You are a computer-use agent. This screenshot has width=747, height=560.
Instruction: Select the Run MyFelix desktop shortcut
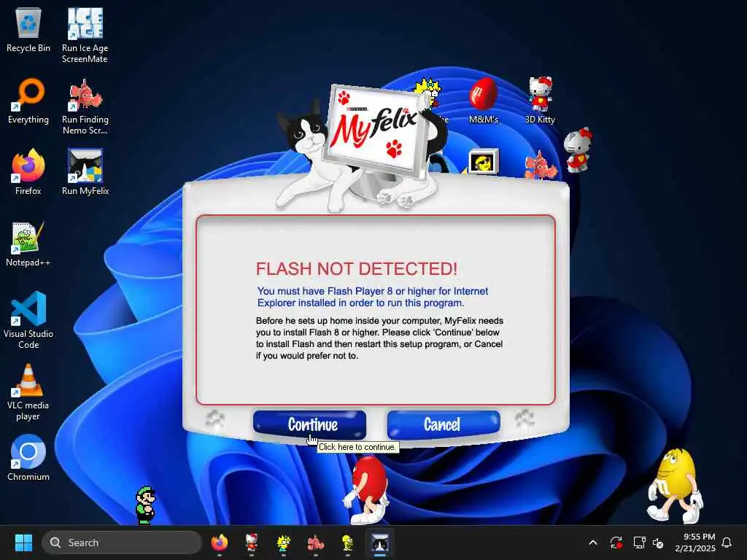pyautogui.click(x=85, y=172)
